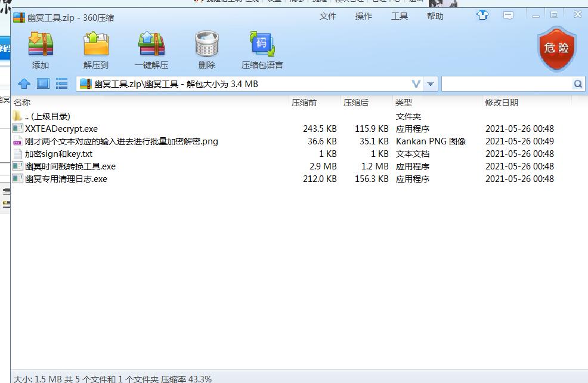Sort files by 修改日期 column header

(502, 103)
